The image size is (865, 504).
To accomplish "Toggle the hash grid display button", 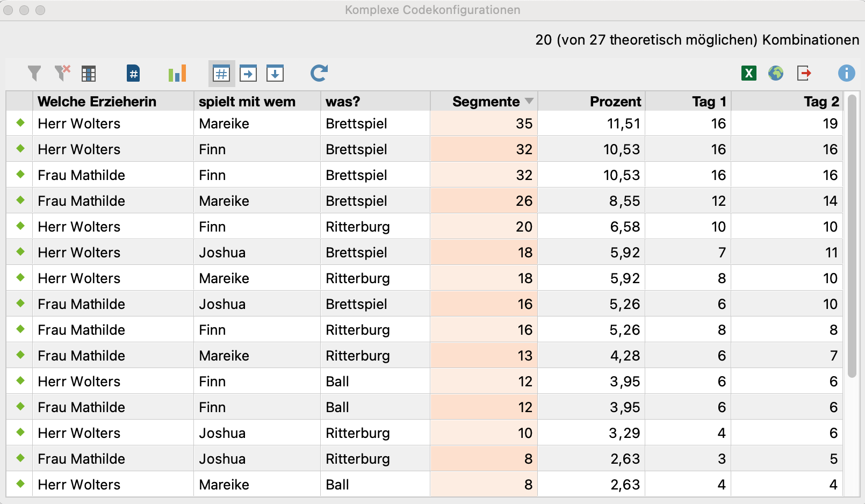I will pyautogui.click(x=221, y=74).
